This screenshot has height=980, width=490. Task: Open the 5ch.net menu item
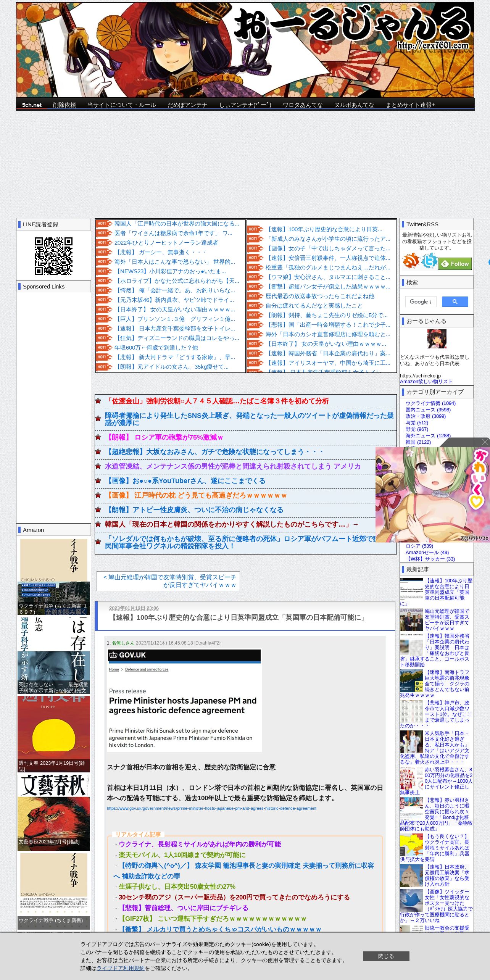click(32, 105)
